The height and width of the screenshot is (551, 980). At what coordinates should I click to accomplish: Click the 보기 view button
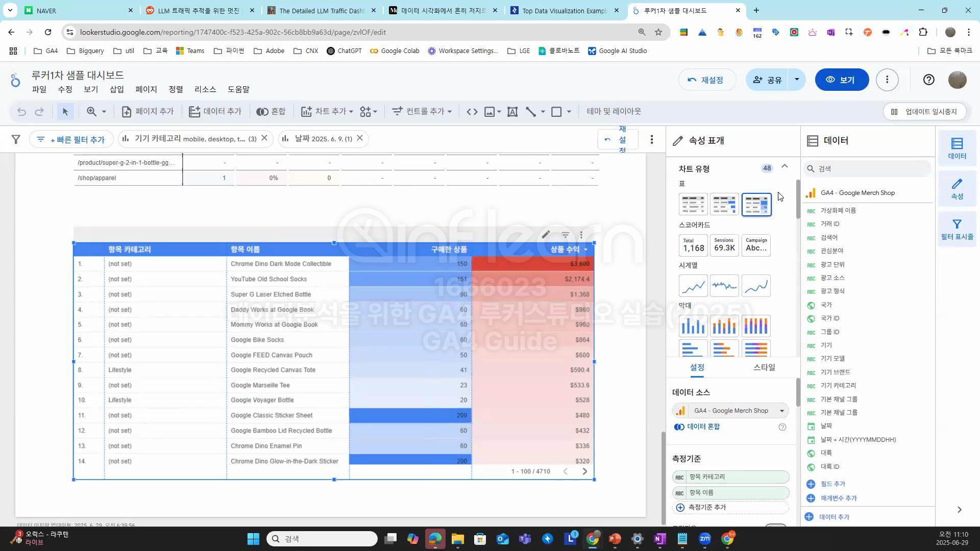coord(842,80)
